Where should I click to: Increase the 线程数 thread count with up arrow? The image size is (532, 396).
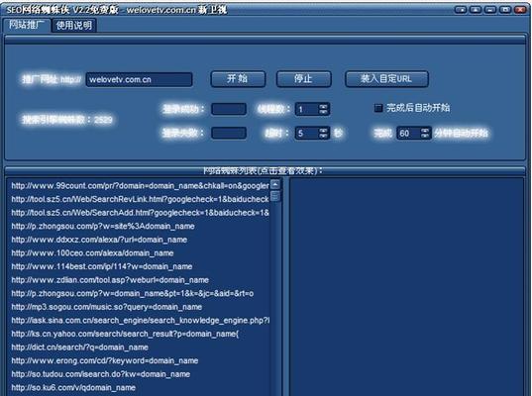tap(324, 106)
